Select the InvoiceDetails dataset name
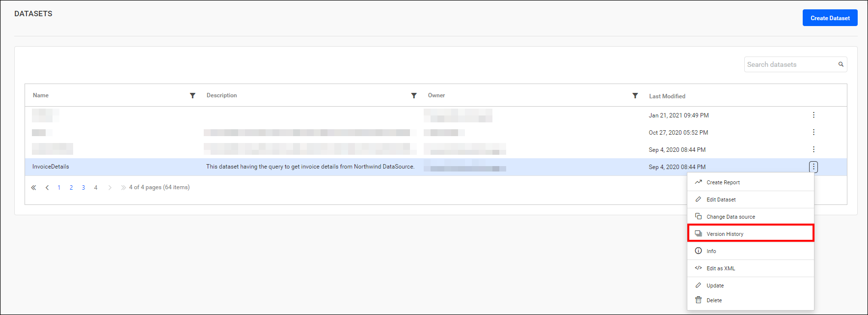This screenshot has width=868, height=315. [x=51, y=167]
